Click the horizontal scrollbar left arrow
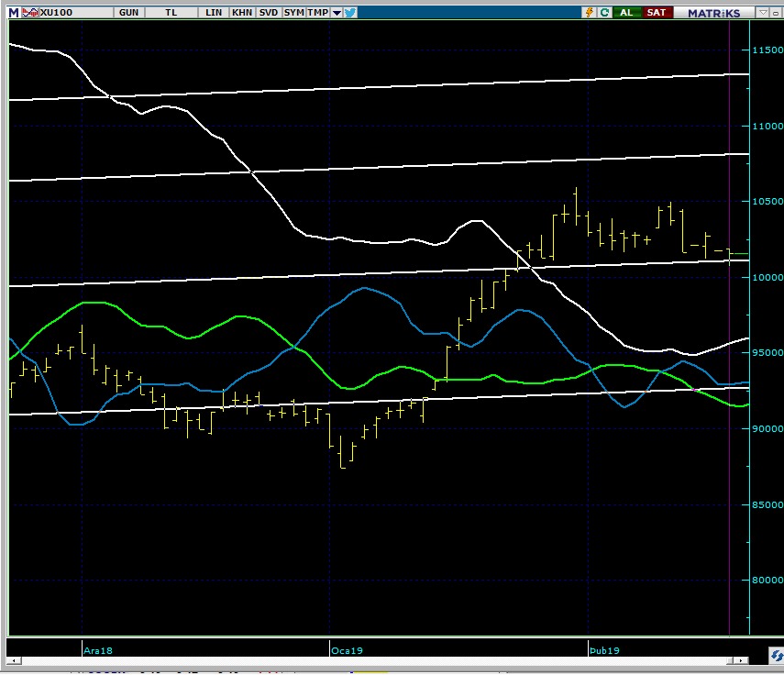 click(x=13, y=660)
